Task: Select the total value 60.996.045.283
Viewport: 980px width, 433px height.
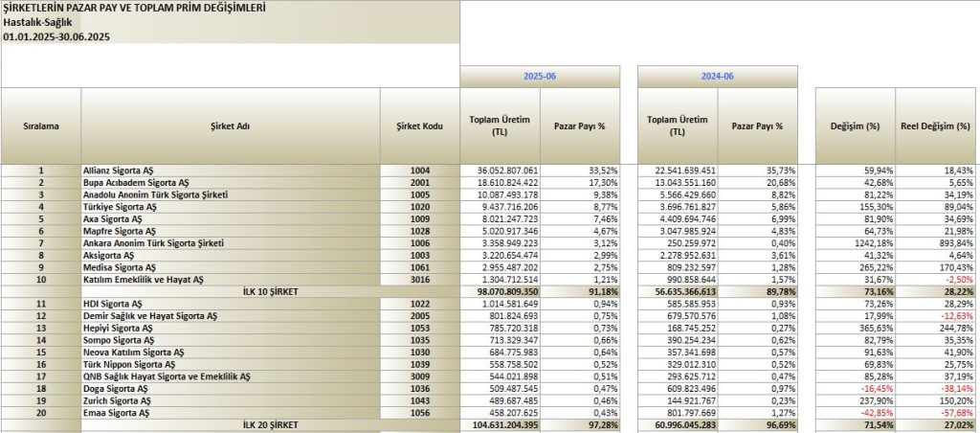Action: point(679,425)
